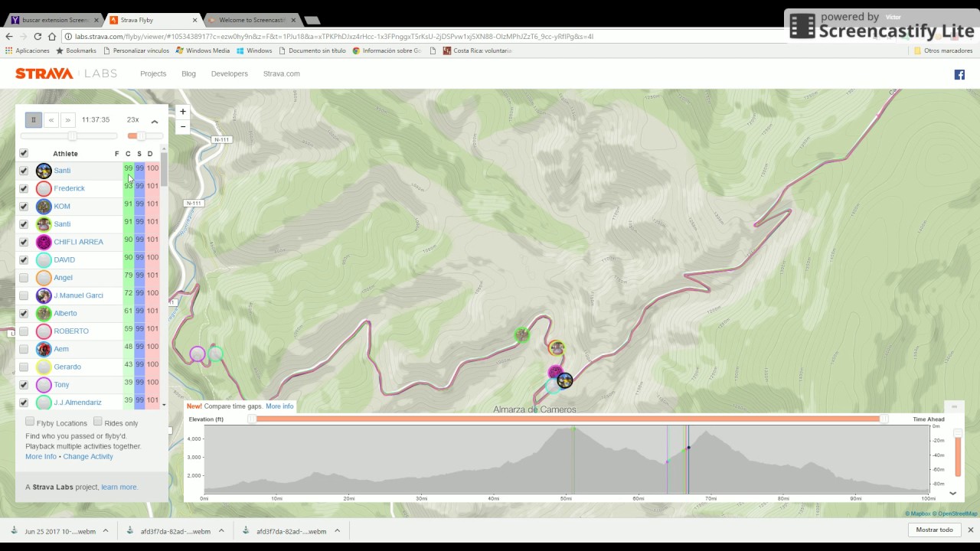
Task: Click the black-ringed athlete marker on the map
Action: coord(565,380)
